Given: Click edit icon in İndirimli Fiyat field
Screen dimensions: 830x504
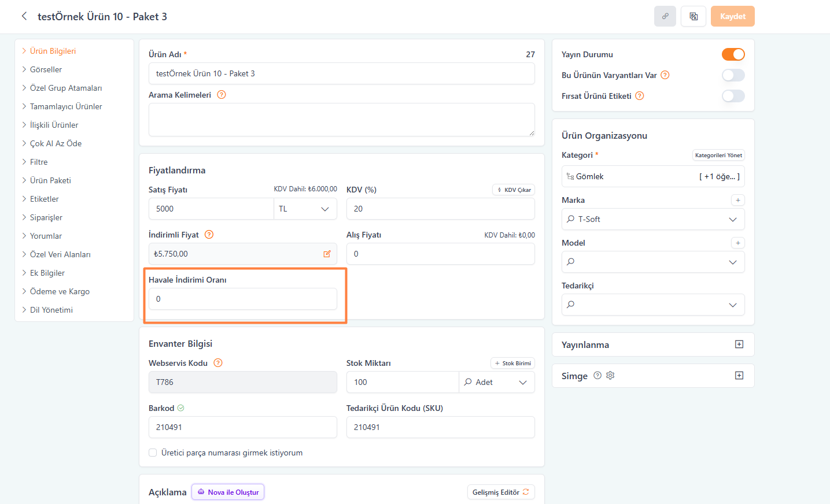Looking at the screenshot, I should pos(327,254).
